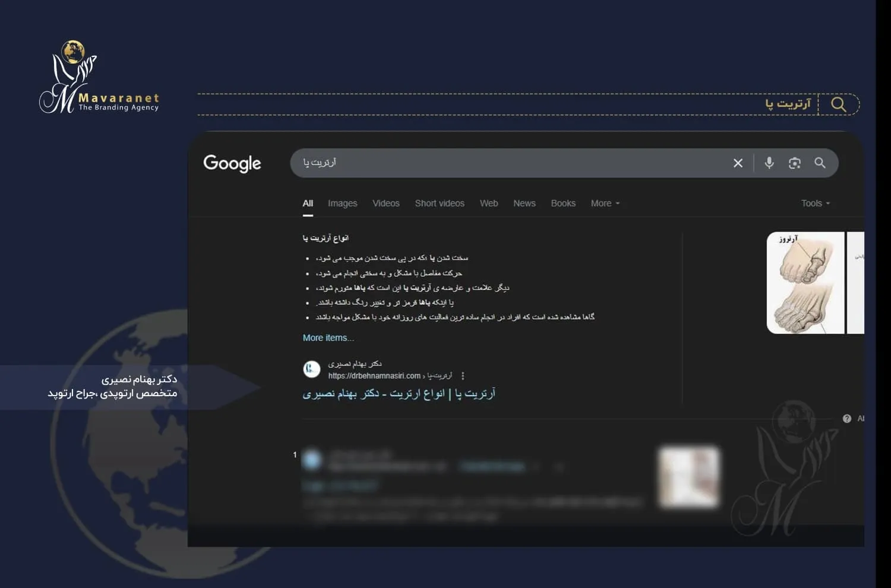891x588 pixels.
Task: Click the help question mark icon
Action: pos(847,419)
